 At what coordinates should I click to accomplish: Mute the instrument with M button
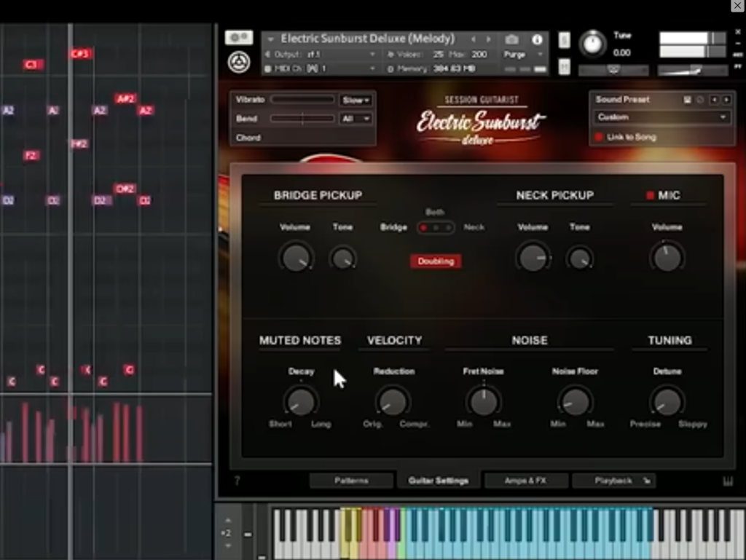coord(565,66)
